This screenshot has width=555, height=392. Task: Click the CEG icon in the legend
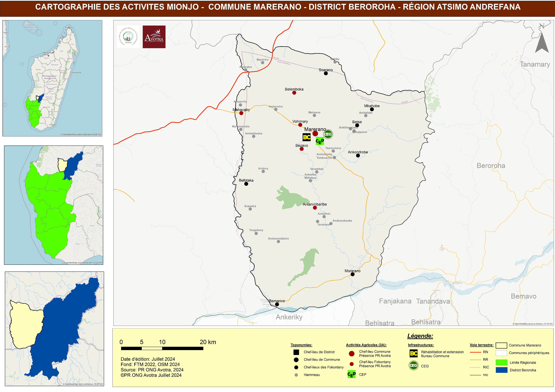coord(414,365)
